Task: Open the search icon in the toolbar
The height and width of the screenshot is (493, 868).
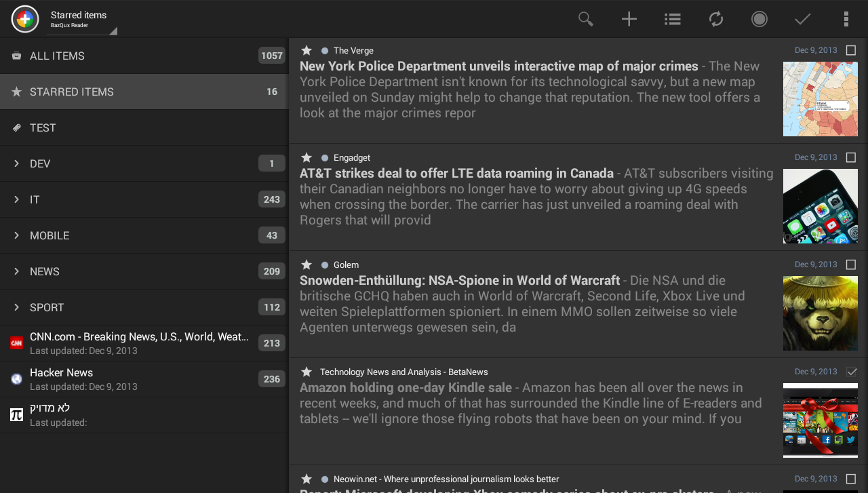Action: 585,19
